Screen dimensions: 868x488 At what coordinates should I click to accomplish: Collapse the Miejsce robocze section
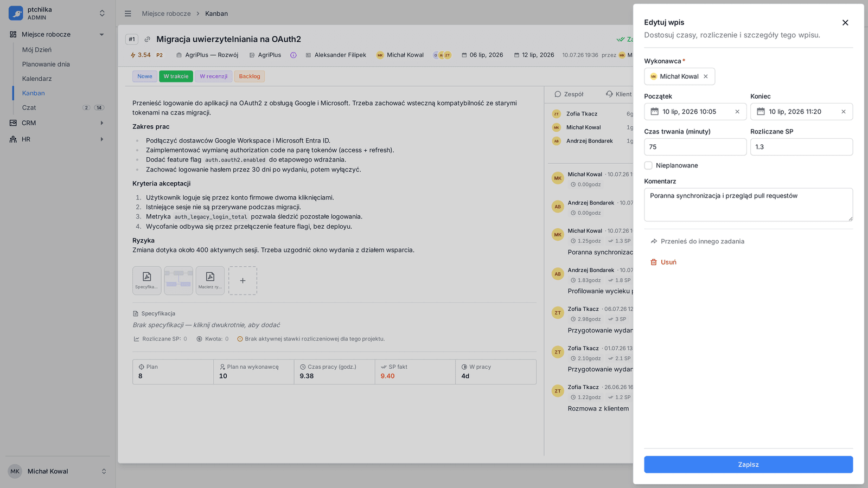tap(101, 35)
